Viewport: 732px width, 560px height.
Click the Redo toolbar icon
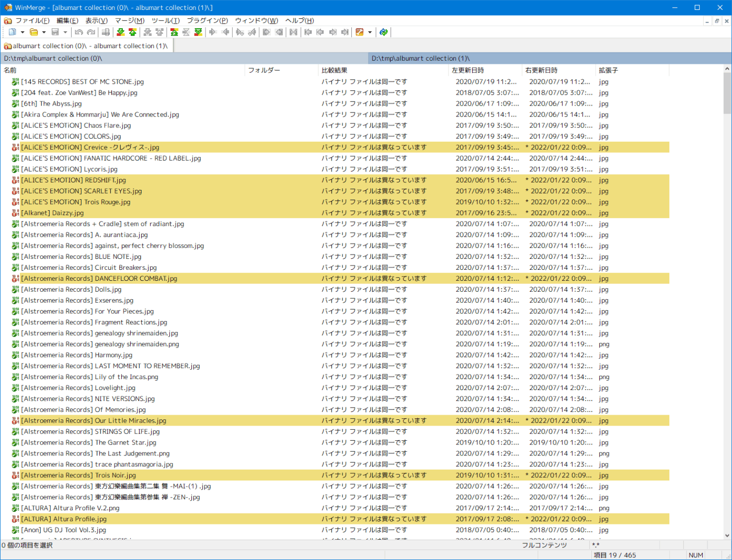(x=91, y=32)
